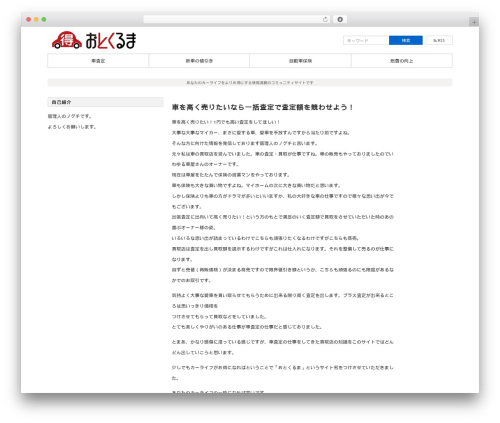This screenshot has width=500, height=423.
Task: Click the macOS green fullscreen button
Action: click(44, 19)
